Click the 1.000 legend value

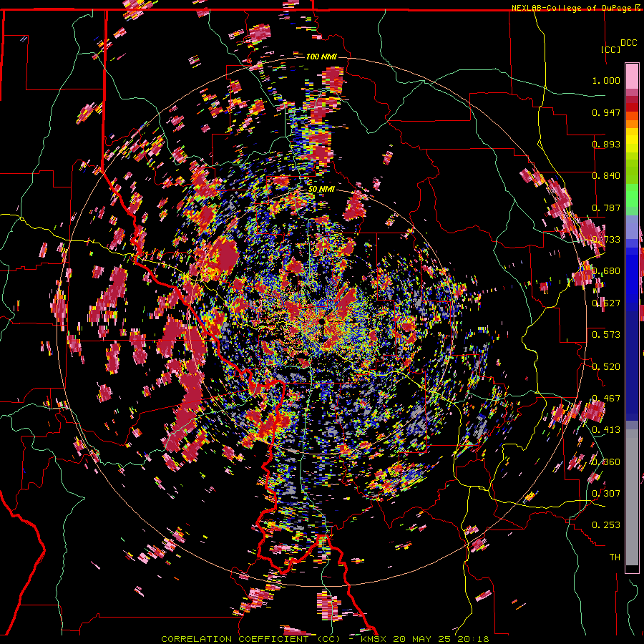[x=606, y=80]
